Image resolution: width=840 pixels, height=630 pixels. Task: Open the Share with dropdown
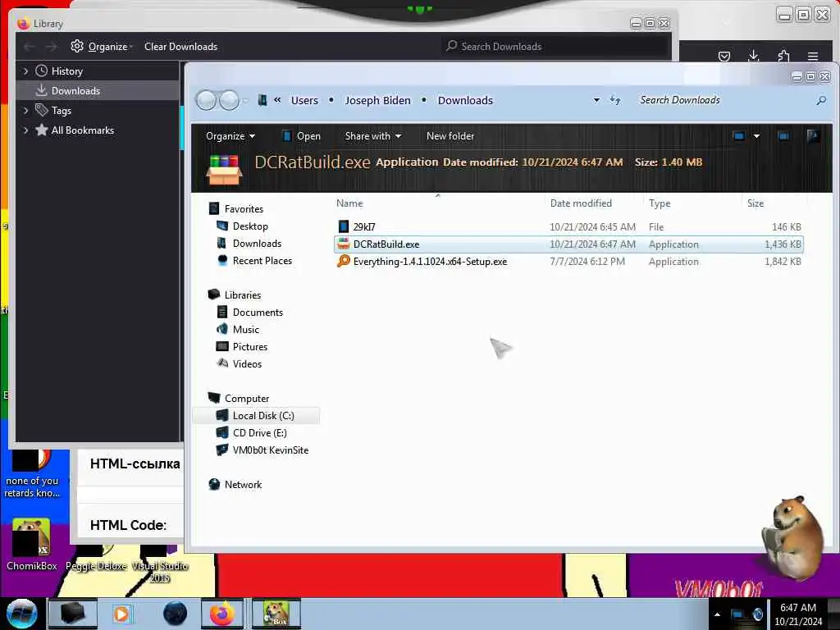[373, 136]
